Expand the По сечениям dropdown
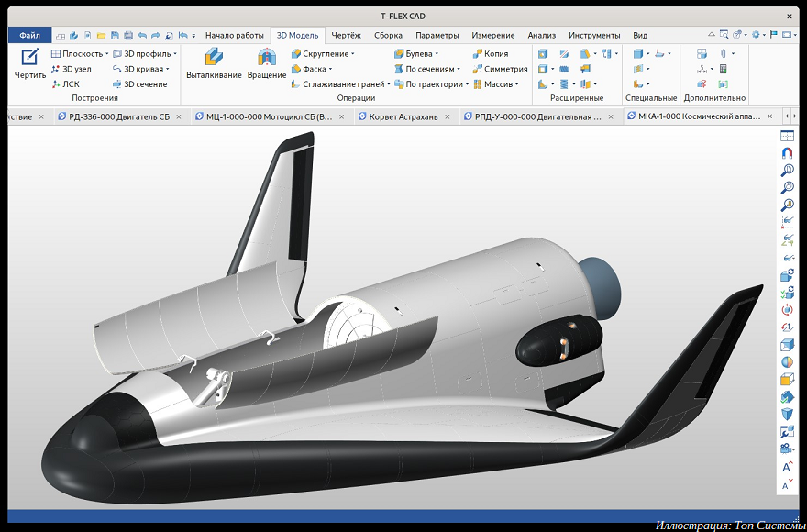This screenshot has height=532, width=807. click(x=459, y=69)
